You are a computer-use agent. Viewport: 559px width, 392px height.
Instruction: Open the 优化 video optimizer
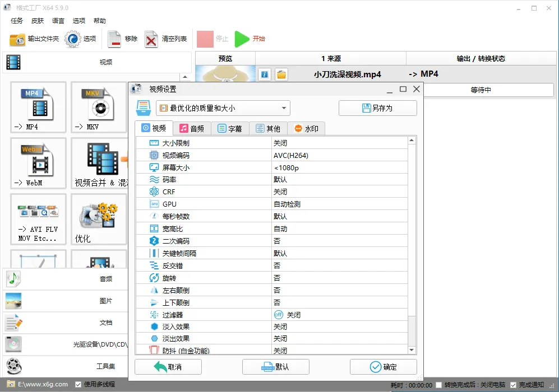click(99, 219)
